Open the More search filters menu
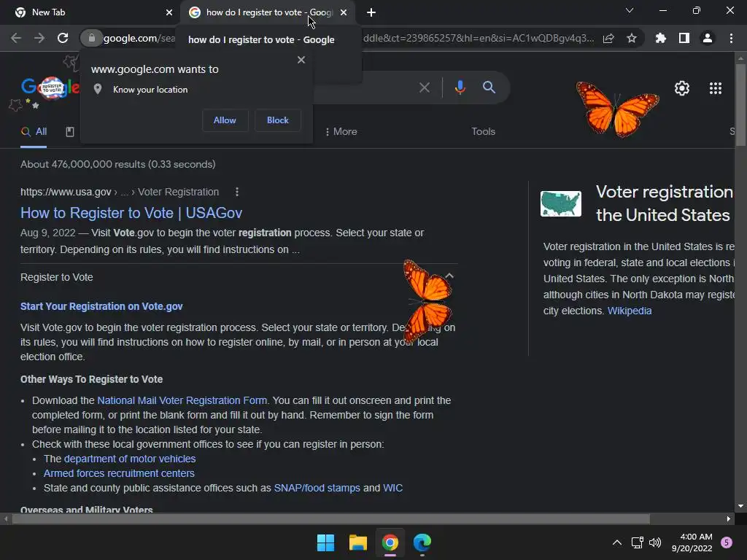Screen dimensions: 747x560 click(341, 132)
